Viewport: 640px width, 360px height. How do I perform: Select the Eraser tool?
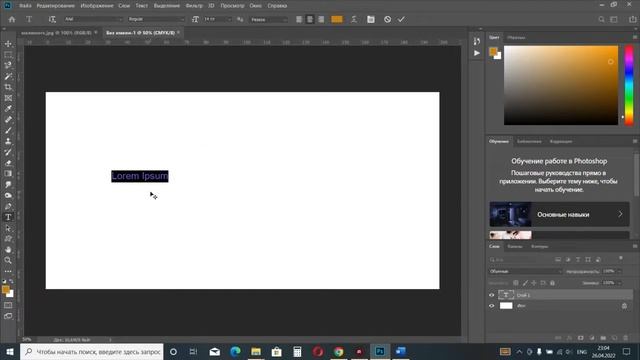pyautogui.click(x=8, y=163)
